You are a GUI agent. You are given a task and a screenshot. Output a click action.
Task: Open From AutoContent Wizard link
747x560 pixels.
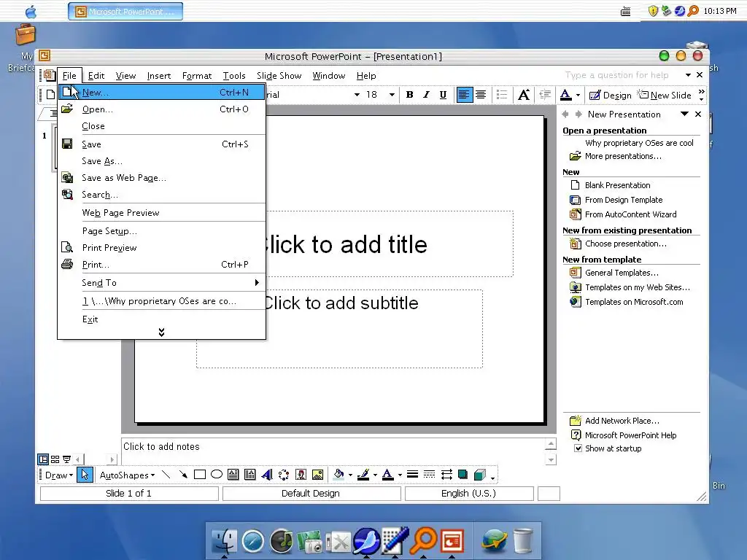point(631,214)
